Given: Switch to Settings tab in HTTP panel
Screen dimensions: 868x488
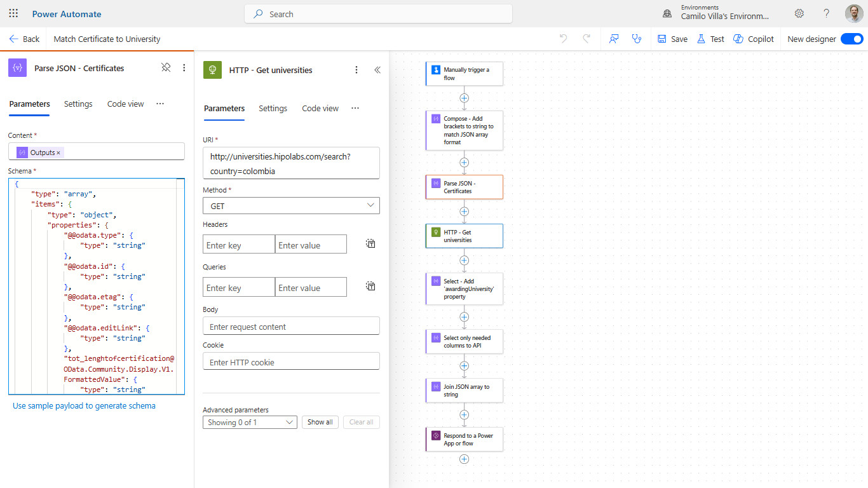Looking at the screenshot, I should coord(273,108).
